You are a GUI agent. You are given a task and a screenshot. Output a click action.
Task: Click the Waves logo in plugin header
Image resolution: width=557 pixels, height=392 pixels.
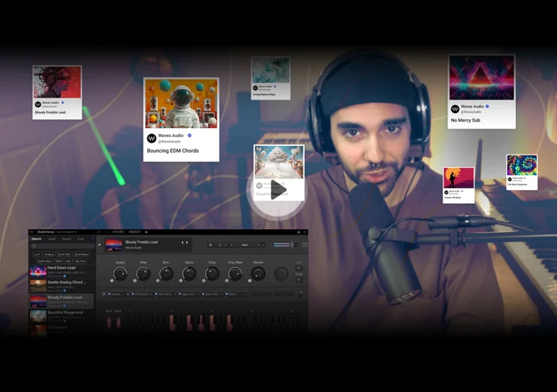(x=31, y=232)
